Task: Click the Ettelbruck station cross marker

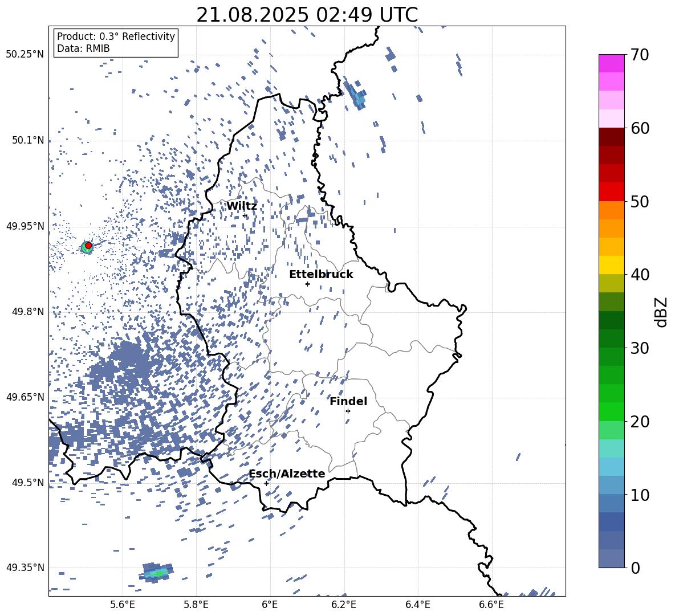Action: [x=307, y=284]
